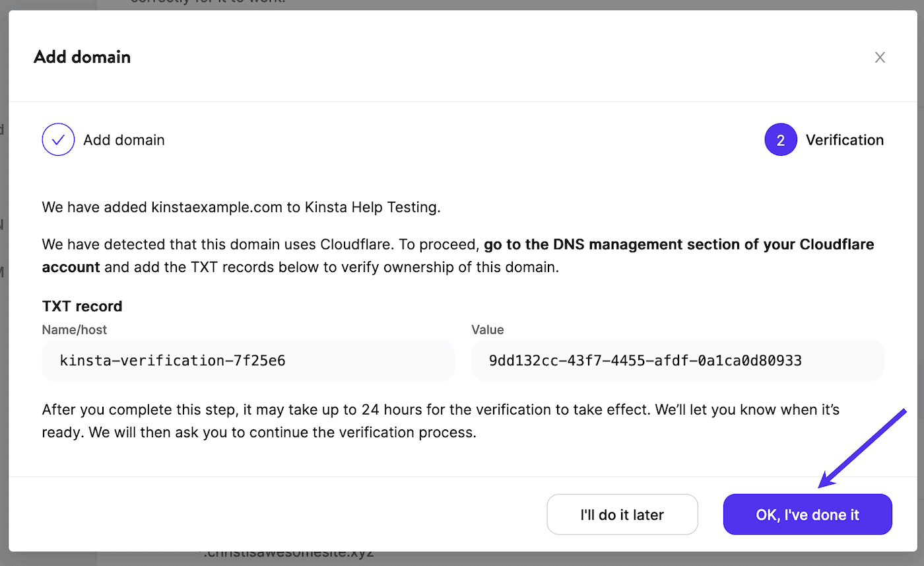Click the Verification tab label
The image size is (924, 566).
pyautogui.click(x=845, y=139)
